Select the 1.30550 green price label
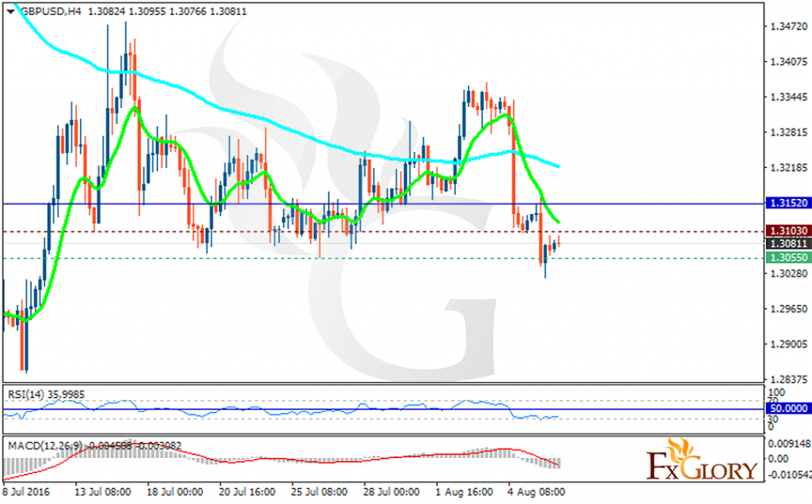The height and width of the screenshot is (504, 812). coord(789,258)
